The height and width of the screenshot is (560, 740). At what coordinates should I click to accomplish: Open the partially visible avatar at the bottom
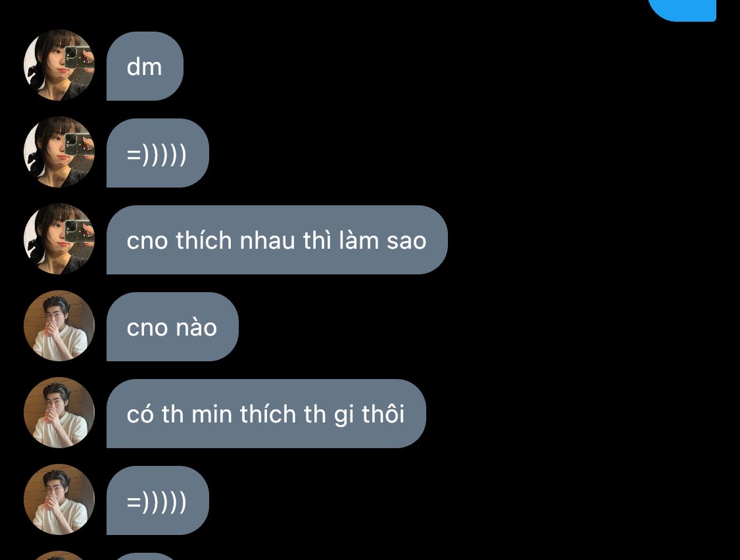(x=59, y=556)
